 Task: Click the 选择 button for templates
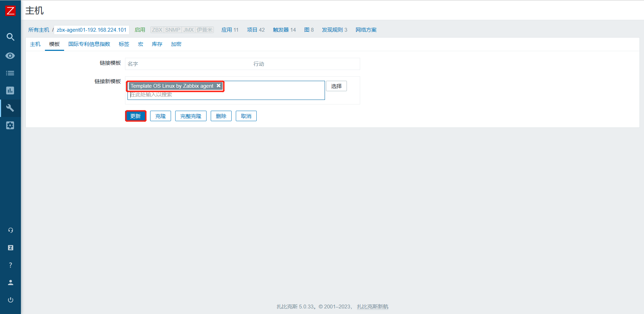pos(336,86)
